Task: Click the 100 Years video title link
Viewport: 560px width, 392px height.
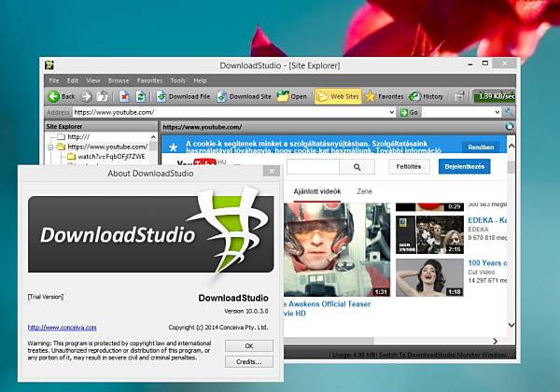Action: (x=487, y=263)
